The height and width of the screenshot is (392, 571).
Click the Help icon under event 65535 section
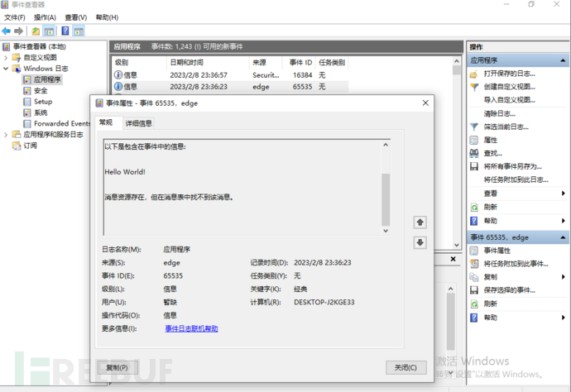[x=474, y=318]
